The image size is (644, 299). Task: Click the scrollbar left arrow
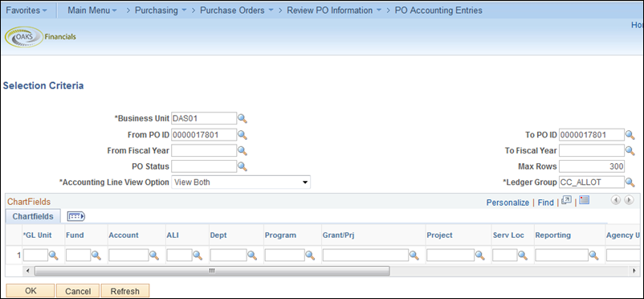click(28, 271)
